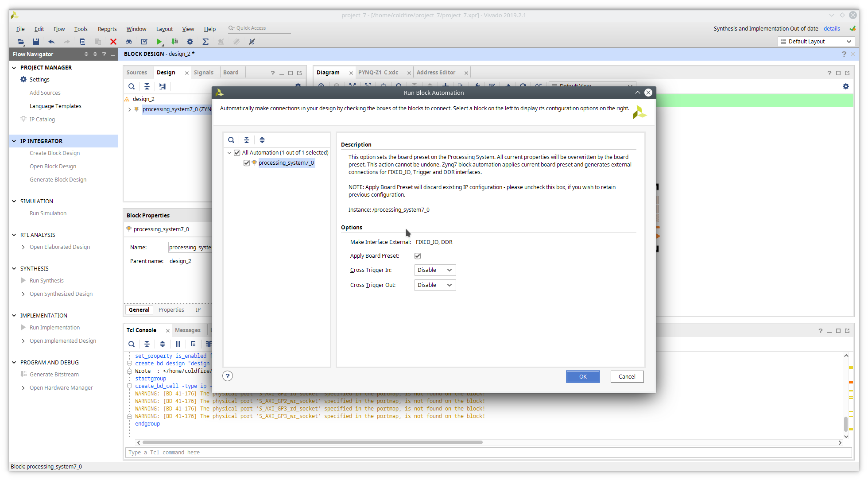Expand Open Elaborated Design item
868x480 pixels.
tap(23, 247)
